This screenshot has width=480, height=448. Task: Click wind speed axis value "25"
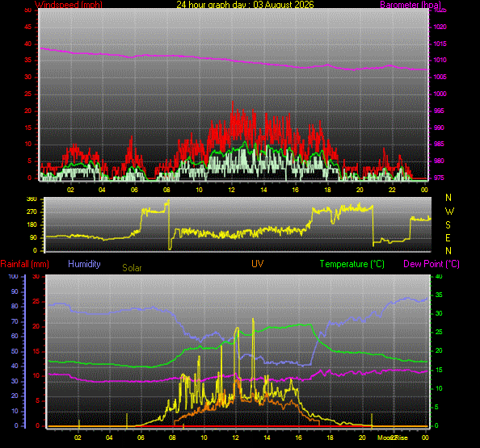pyautogui.click(x=27, y=94)
